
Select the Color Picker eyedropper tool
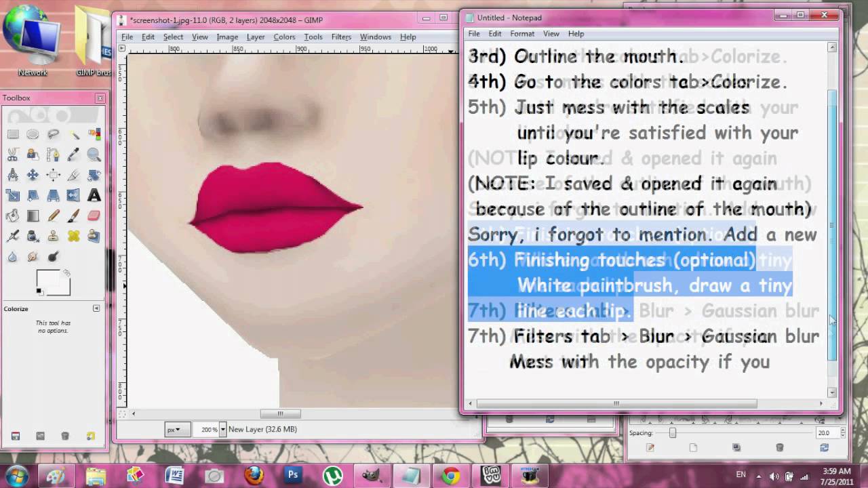[x=74, y=155]
